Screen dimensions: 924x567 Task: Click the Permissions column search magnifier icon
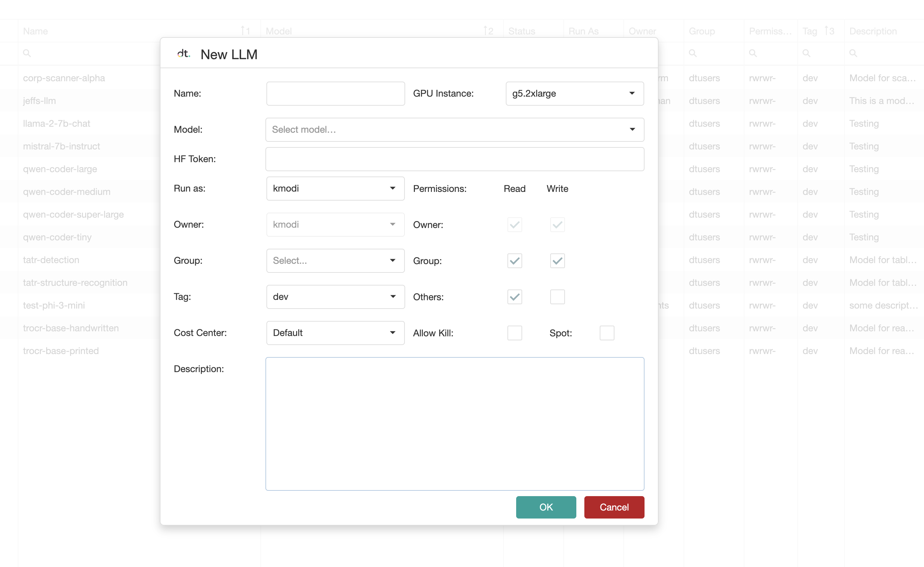(753, 53)
